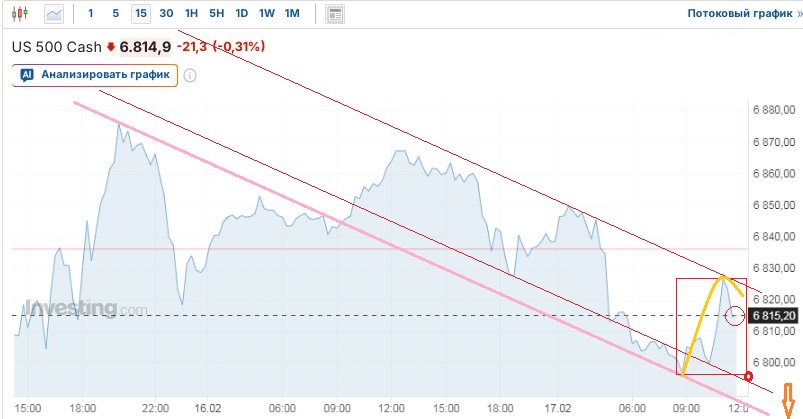Switch to the 5H interval
This screenshot has height=419, width=803.
pyautogui.click(x=217, y=14)
